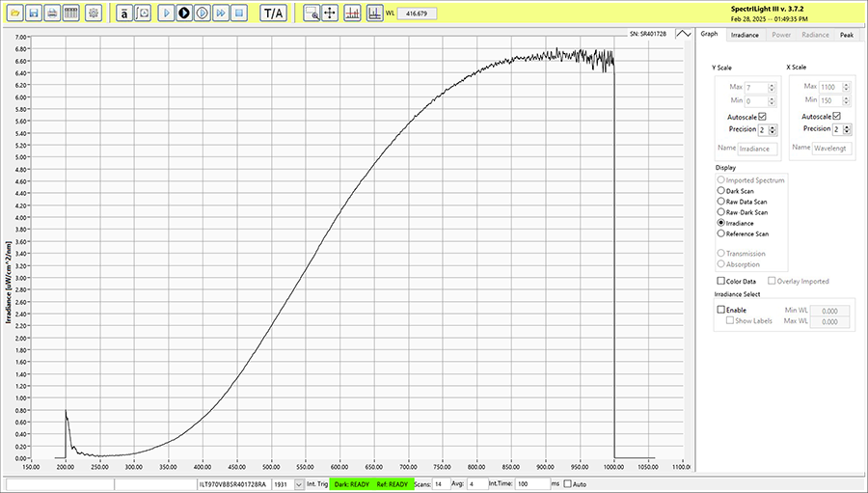Open the Peak tab
The width and height of the screenshot is (868, 493).
tap(846, 35)
